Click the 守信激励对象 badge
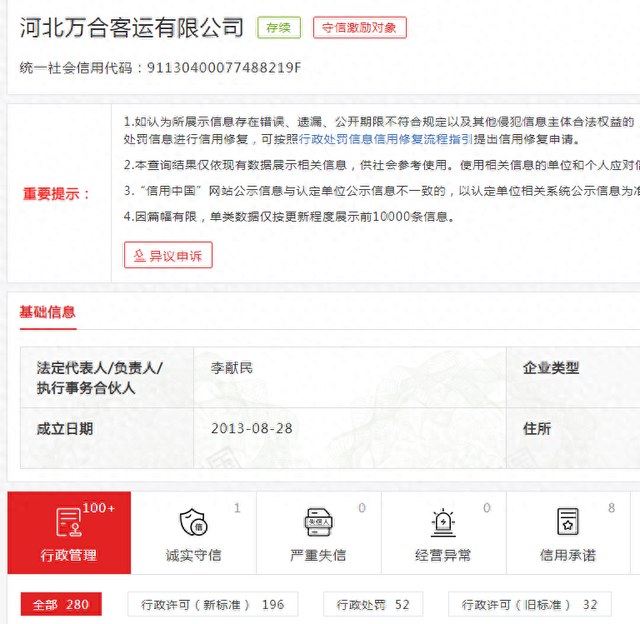 360,28
